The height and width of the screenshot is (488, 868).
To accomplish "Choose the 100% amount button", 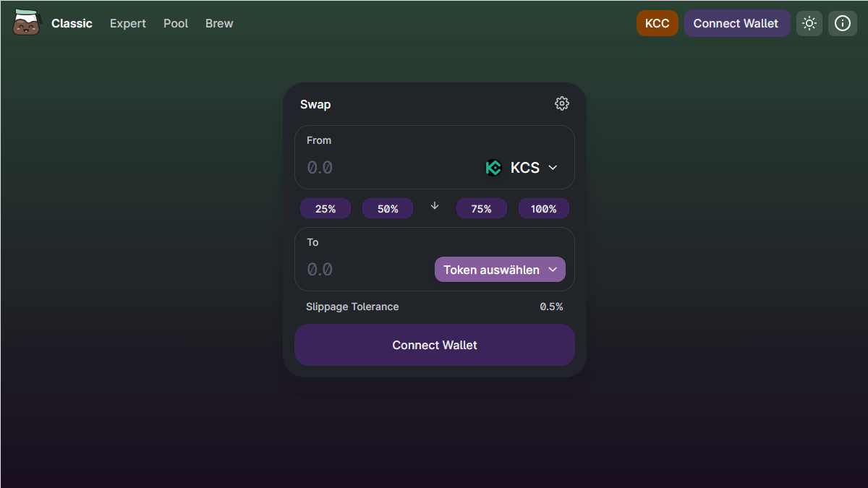I will point(543,209).
